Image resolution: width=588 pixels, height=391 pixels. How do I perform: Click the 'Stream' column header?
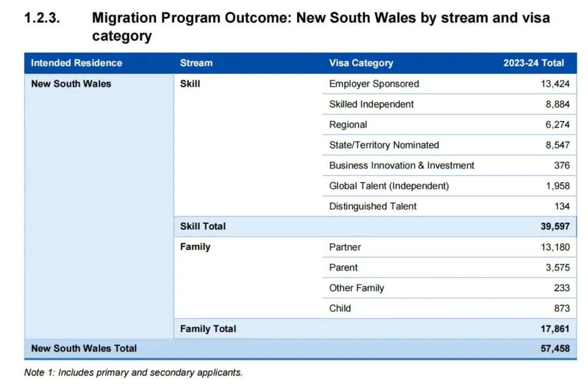point(196,63)
